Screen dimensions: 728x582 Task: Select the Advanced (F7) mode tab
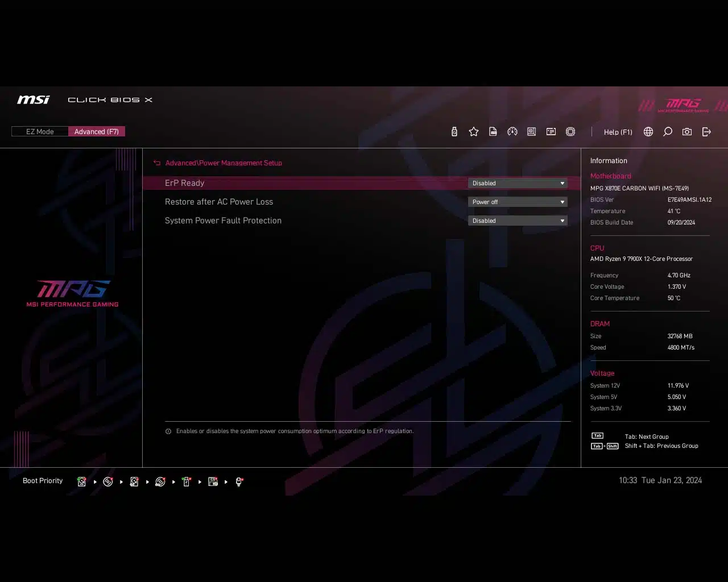pos(97,131)
